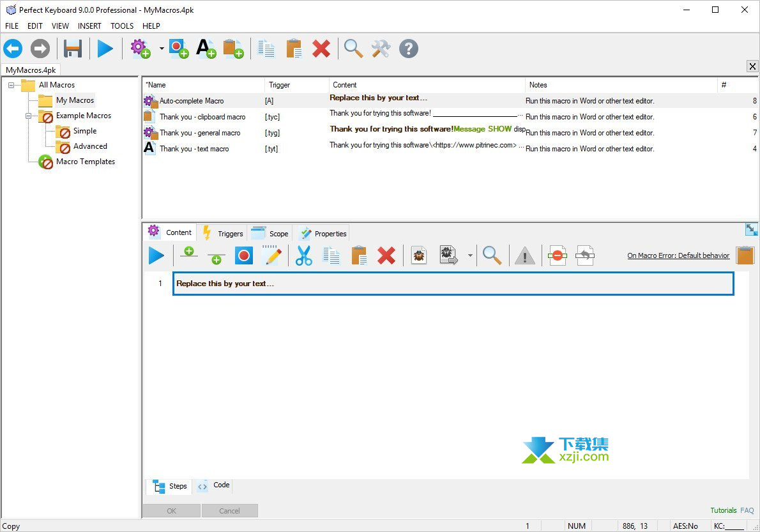Switch to the Scope tab

(270, 234)
